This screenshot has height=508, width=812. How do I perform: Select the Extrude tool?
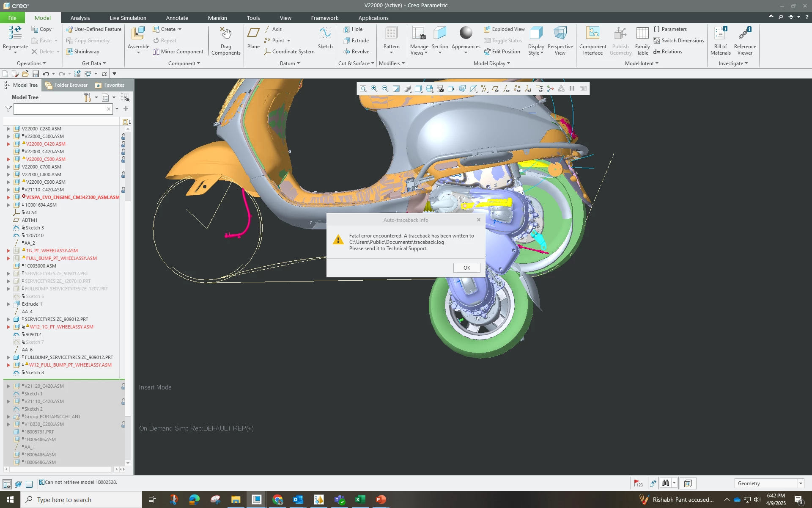click(356, 41)
